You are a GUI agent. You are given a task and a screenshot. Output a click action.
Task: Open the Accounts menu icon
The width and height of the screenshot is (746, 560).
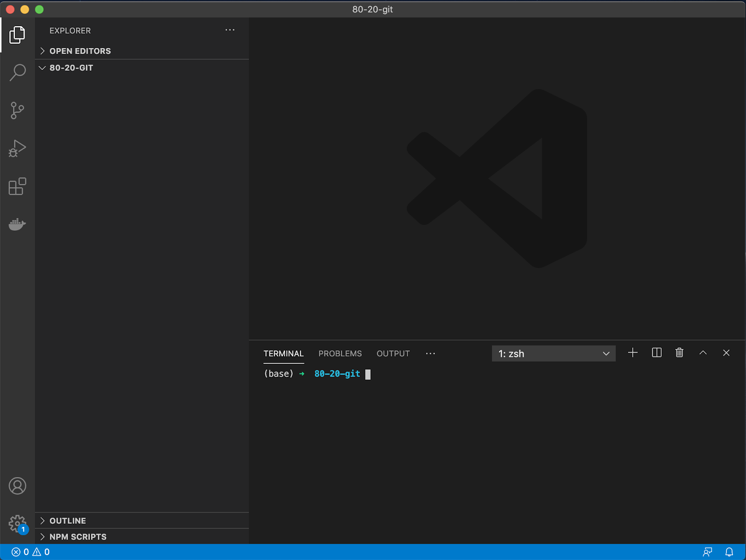17,486
